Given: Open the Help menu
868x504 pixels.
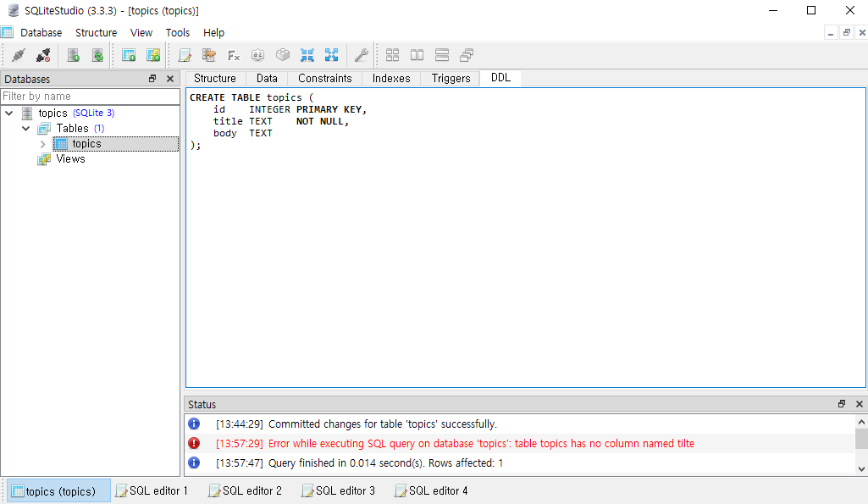Looking at the screenshot, I should point(213,33).
